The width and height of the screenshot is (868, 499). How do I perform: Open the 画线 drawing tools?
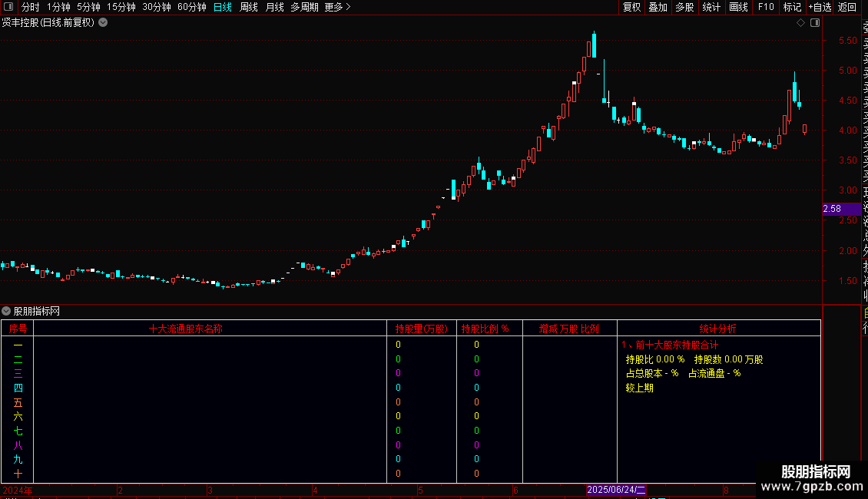738,7
